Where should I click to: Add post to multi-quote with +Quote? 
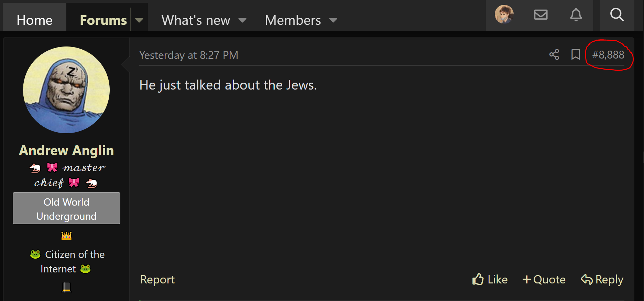click(544, 279)
